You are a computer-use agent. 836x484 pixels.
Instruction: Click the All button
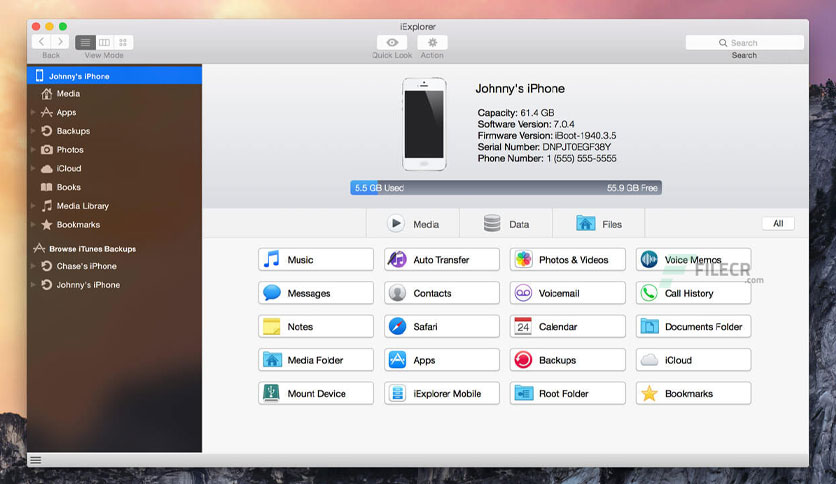tap(778, 223)
